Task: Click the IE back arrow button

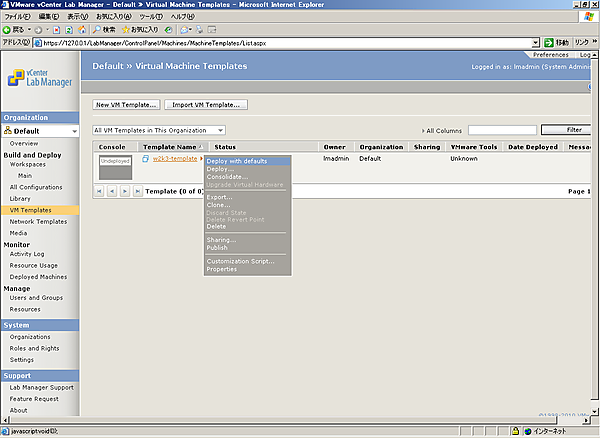Action: click(x=9, y=29)
